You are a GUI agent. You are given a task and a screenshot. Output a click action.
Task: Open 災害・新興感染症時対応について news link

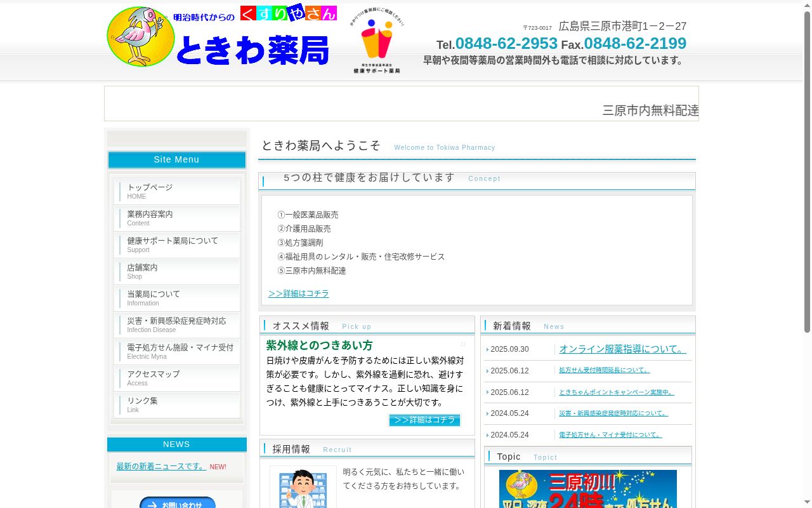[x=613, y=413]
